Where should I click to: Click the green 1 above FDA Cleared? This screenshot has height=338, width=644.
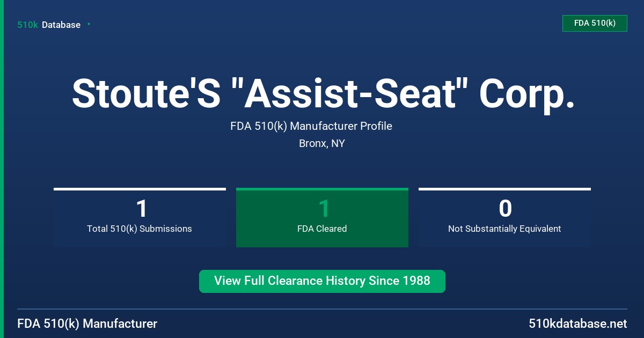pos(324,209)
